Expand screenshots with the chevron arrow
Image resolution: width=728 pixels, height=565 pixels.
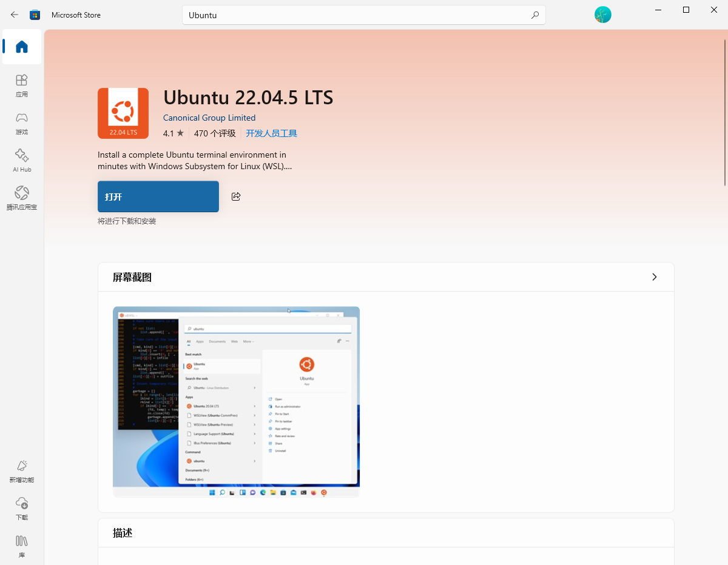(654, 277)
